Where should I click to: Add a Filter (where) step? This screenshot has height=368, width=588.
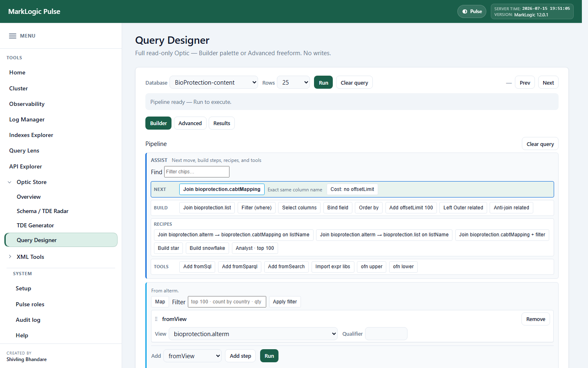[256, 208]
